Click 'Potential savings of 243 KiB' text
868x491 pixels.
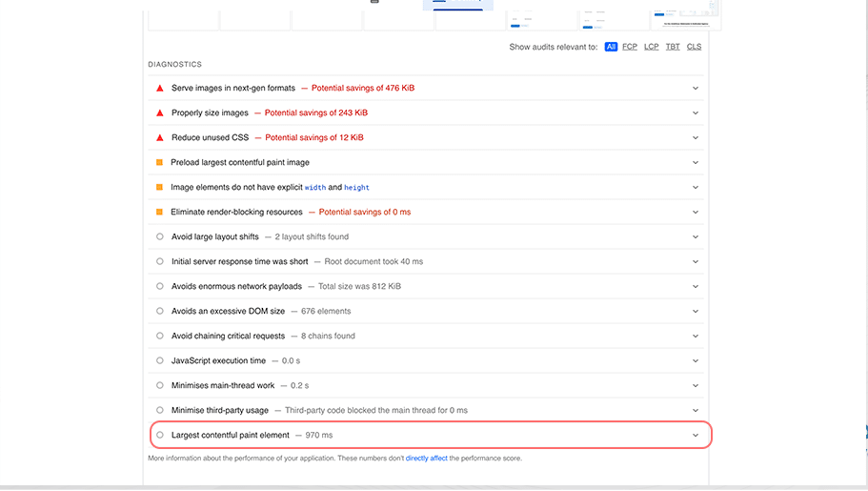(316, 113)
